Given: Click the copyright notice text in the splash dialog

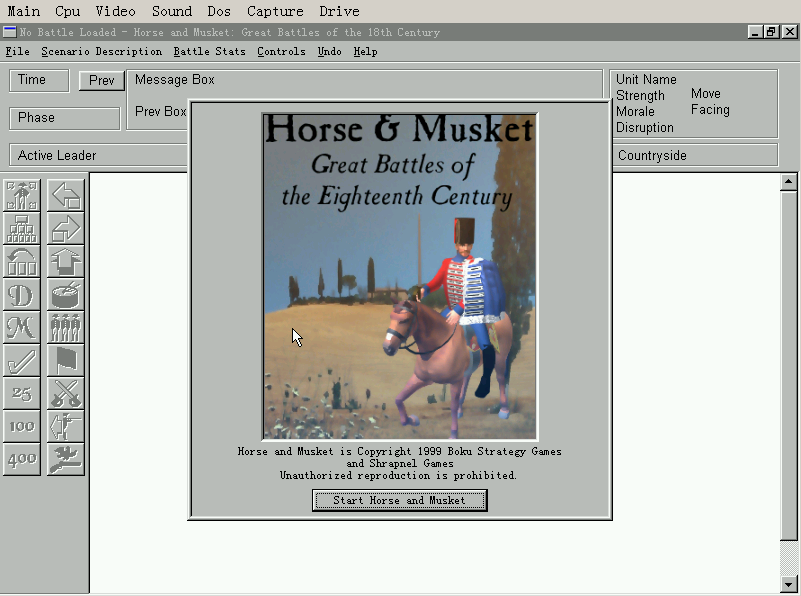Looking at the screenshot, I should 399,463.
